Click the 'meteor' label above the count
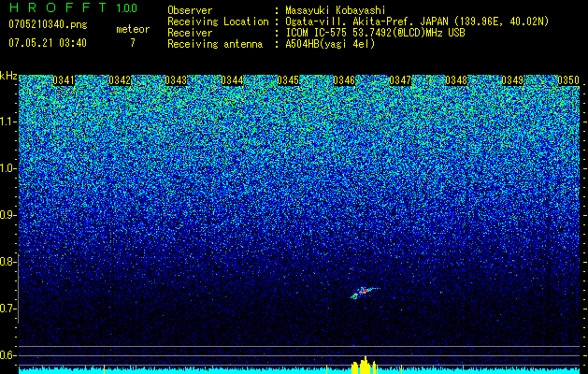The image size is (588, 374). click(x=133, y=29)
